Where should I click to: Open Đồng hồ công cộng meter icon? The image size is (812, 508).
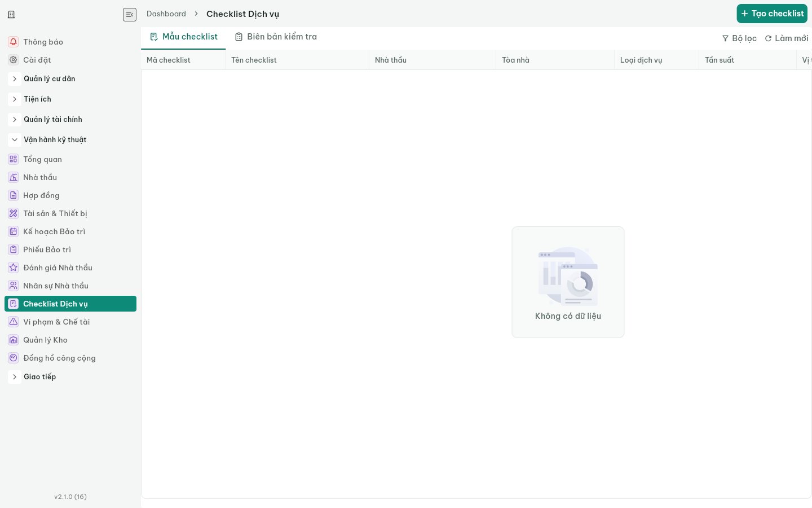click(x=14, y=358)
